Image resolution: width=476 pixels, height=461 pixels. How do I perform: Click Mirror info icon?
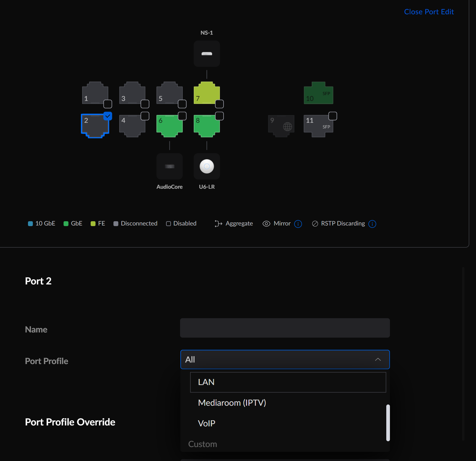tap(298, 224)
